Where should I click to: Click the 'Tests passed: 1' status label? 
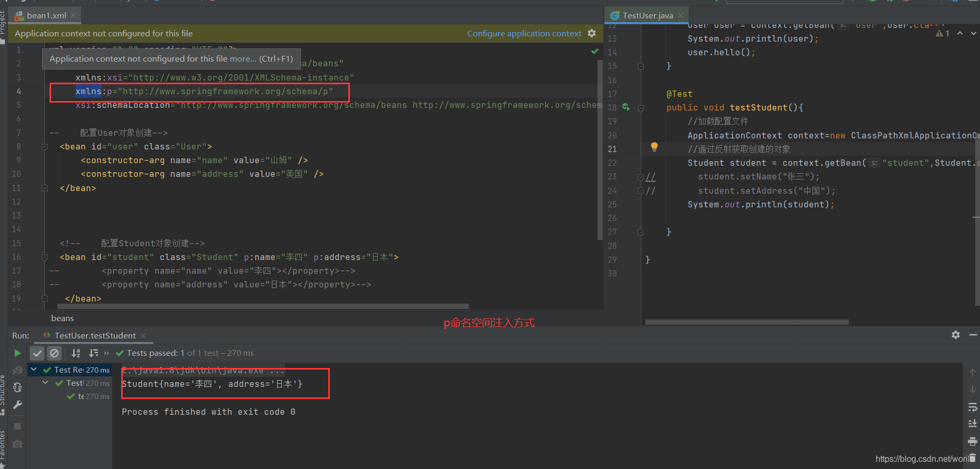(x=155, y=353)
